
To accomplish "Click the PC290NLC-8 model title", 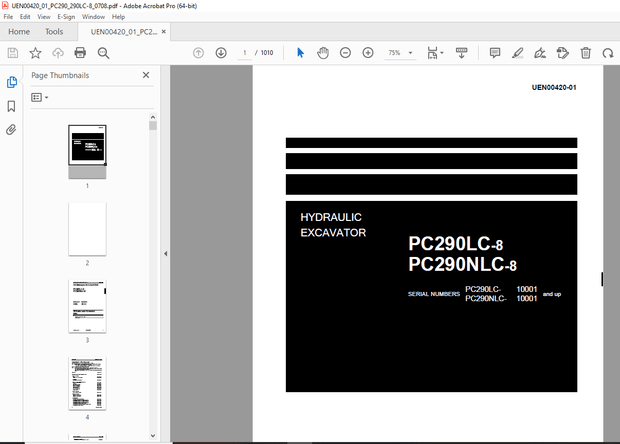I will [462, 265].
